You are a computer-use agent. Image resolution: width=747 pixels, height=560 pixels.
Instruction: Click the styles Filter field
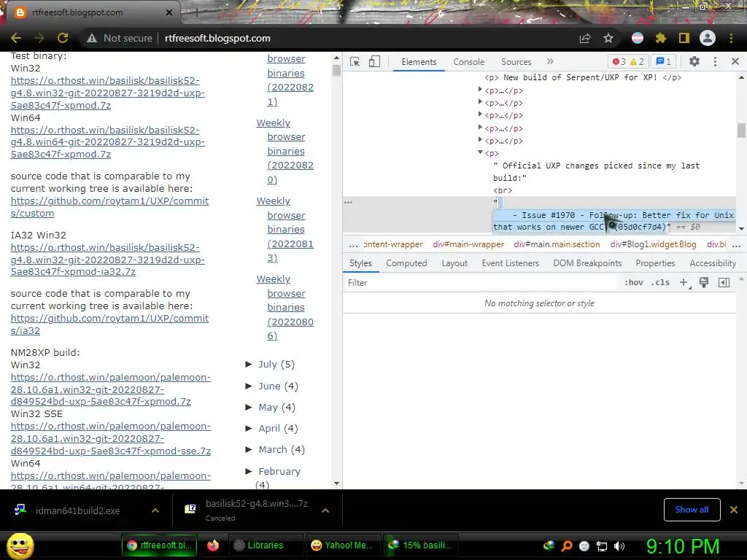pos(480,283)
